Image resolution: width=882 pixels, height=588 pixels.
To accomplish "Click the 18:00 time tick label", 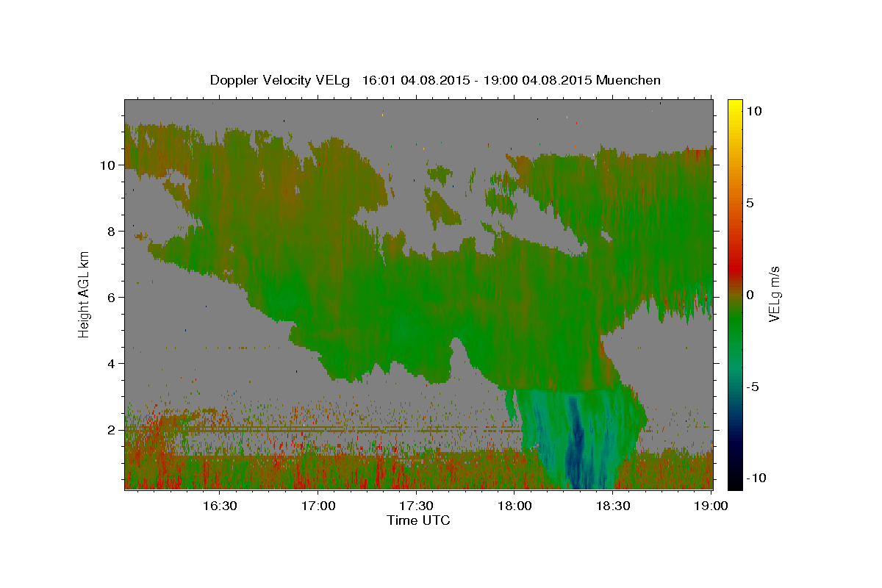I will 514,506.
